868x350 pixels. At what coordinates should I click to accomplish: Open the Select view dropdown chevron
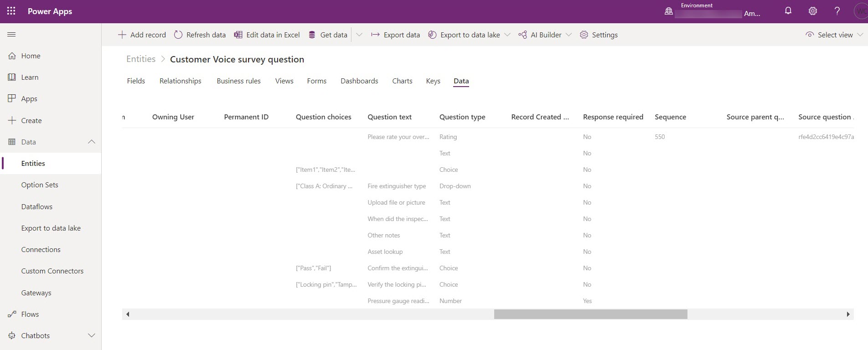(860, 35)
